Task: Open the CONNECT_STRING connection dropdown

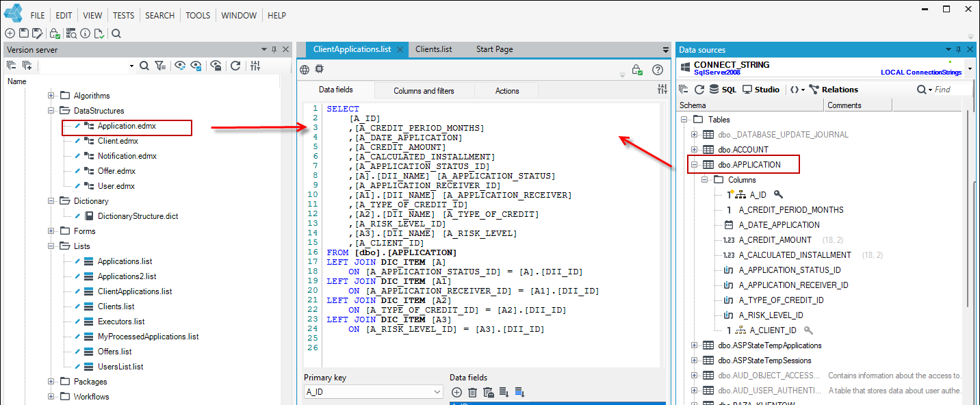Action: (969, 70)
